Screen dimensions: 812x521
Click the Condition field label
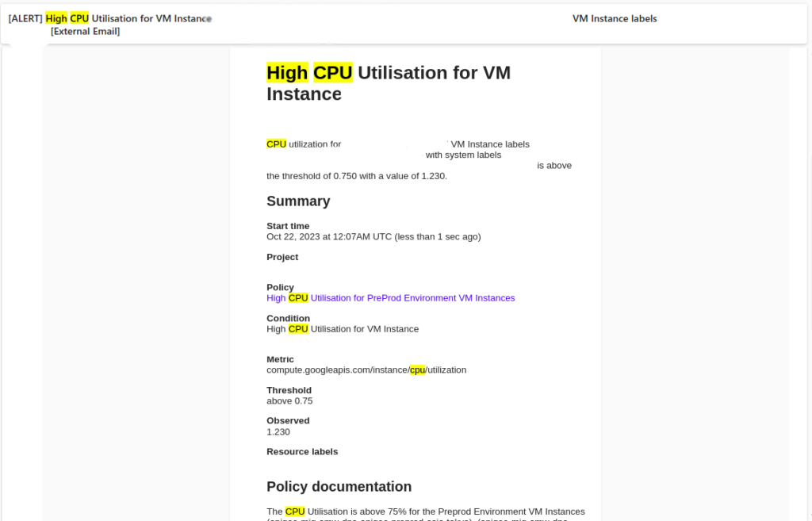coord(288,318)
